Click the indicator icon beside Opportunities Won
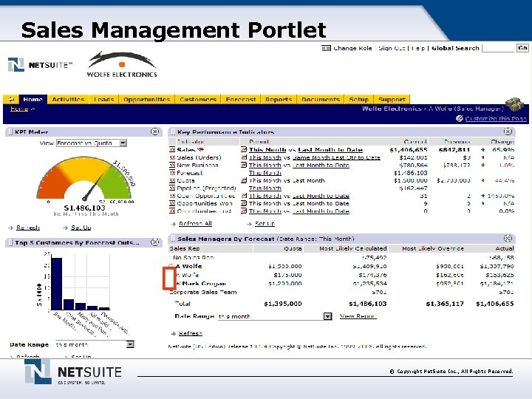 172,203
